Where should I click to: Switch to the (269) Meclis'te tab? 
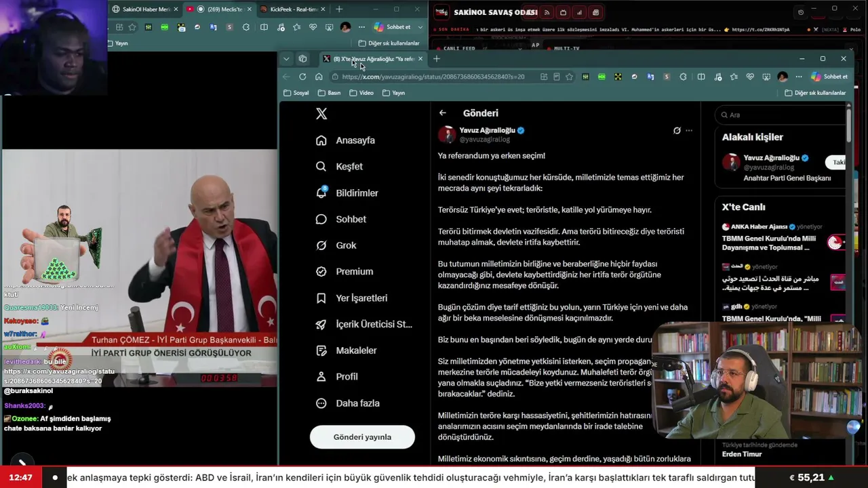(x=219, y=9)
